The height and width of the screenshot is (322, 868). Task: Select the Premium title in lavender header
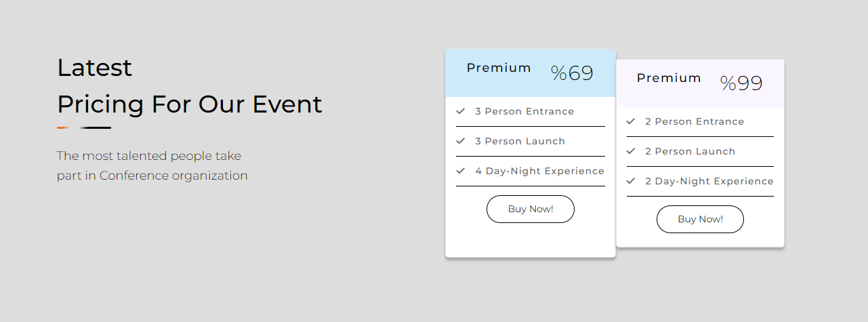pos(669,78)
